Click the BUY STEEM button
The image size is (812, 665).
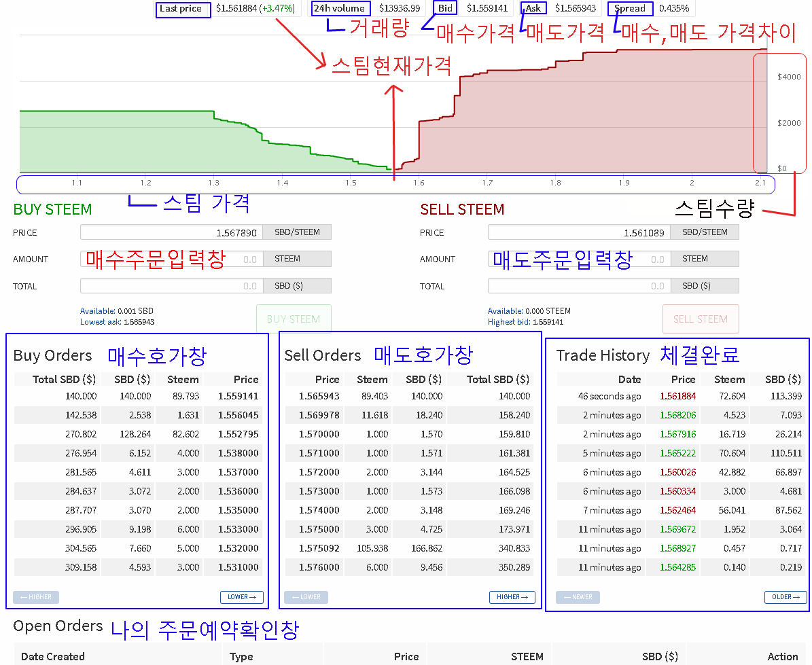(x=294, y=319)
